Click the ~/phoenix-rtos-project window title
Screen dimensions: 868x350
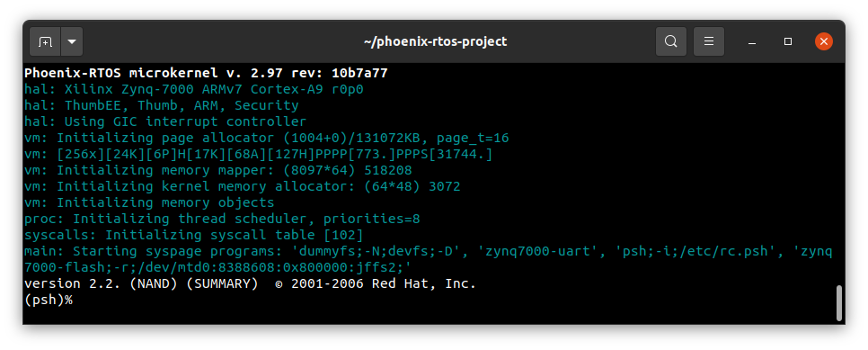(435, 41)
